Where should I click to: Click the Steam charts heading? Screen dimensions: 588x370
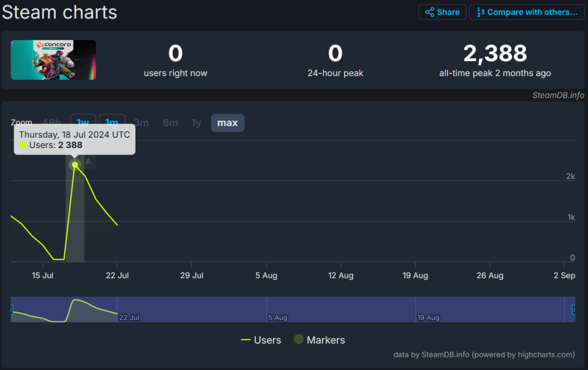click(60, 12)
